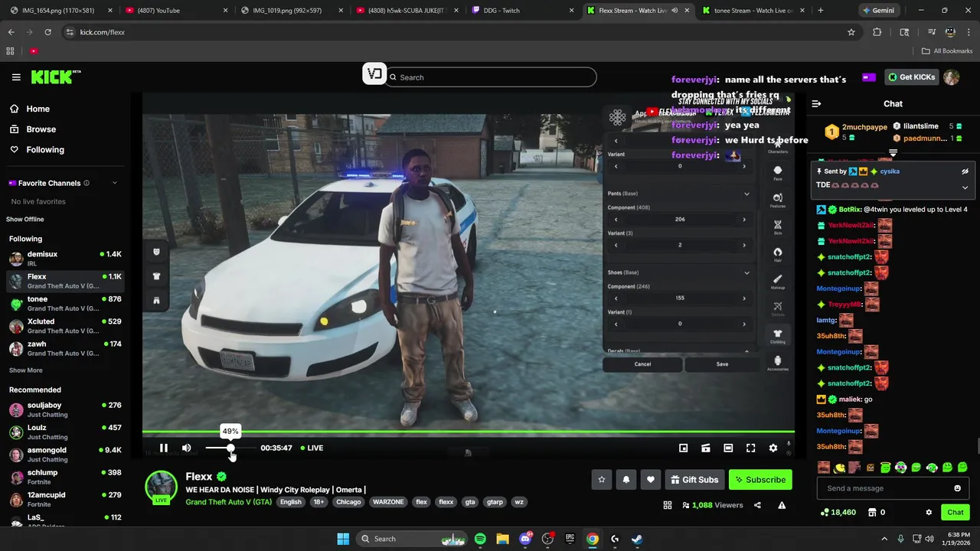980x551 pixels.
Task: Click the Get KICKs button
Action: (912, 77)
